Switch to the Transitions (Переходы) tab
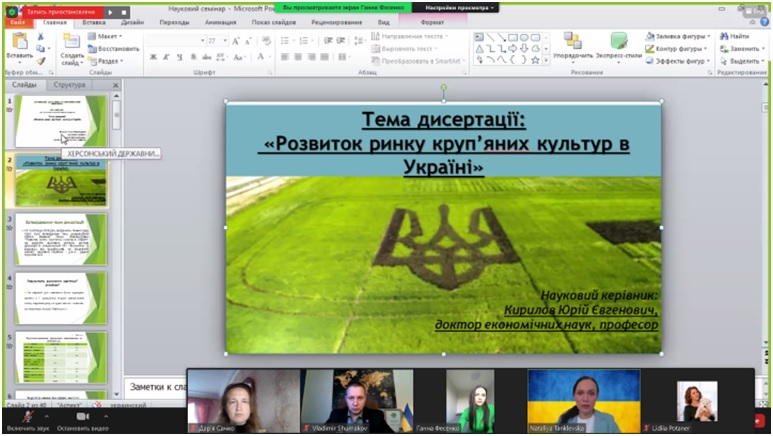 click(x=174, y=22)
